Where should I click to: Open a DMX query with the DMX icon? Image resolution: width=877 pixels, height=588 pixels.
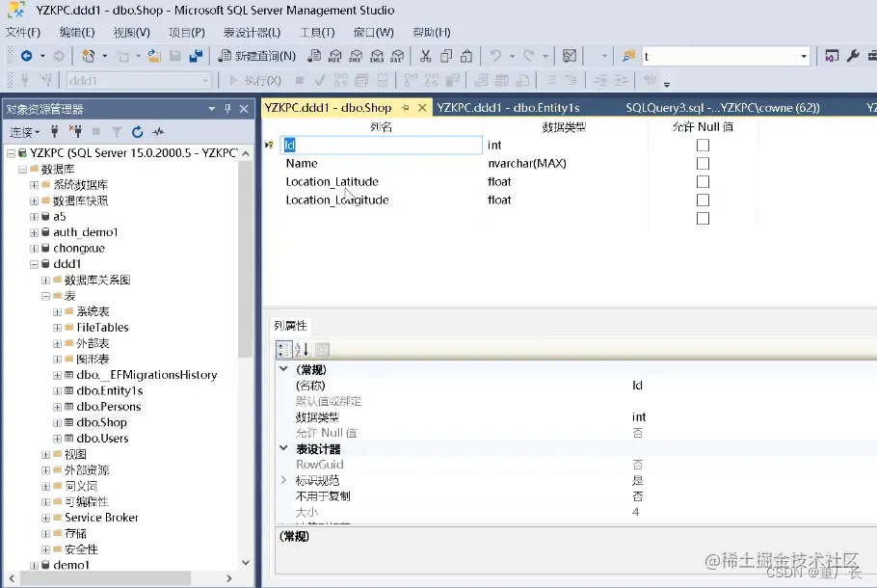356,56
